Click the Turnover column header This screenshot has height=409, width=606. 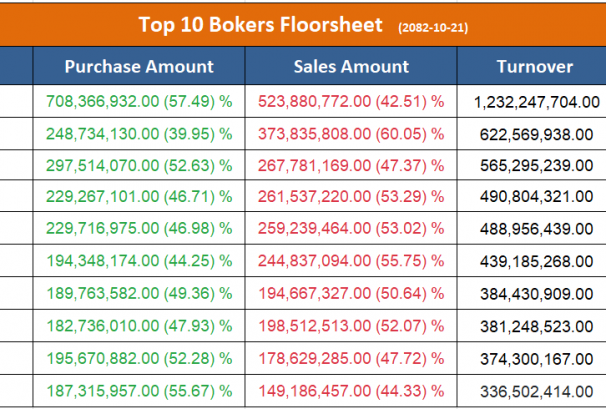(x=535, y=67)
